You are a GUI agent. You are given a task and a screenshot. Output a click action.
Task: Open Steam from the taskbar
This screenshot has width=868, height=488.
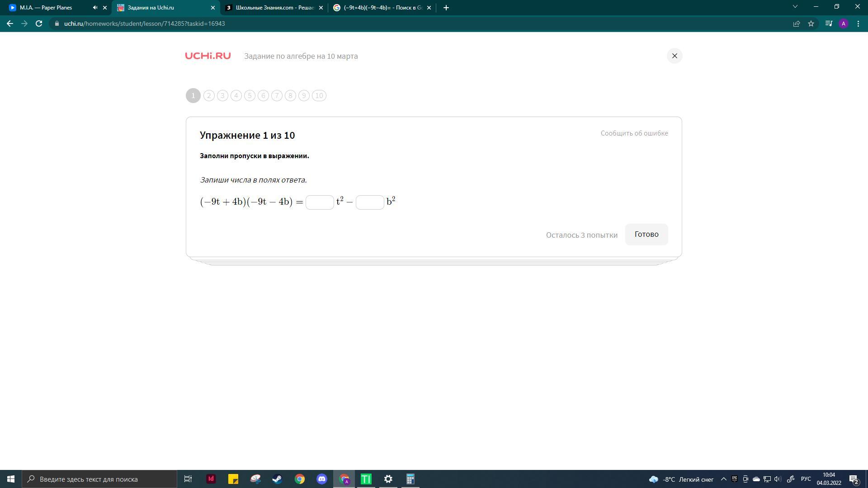pos(277,479)
